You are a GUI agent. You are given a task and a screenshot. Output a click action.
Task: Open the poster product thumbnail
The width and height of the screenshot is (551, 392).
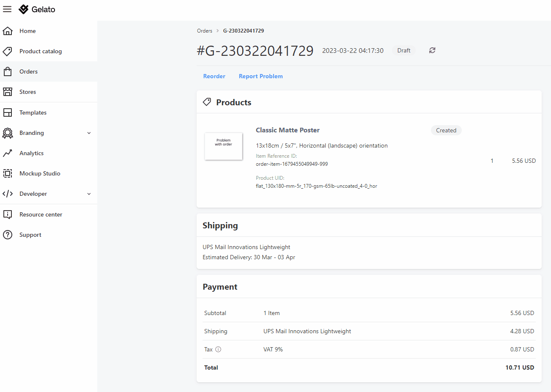tap(223, 146)
